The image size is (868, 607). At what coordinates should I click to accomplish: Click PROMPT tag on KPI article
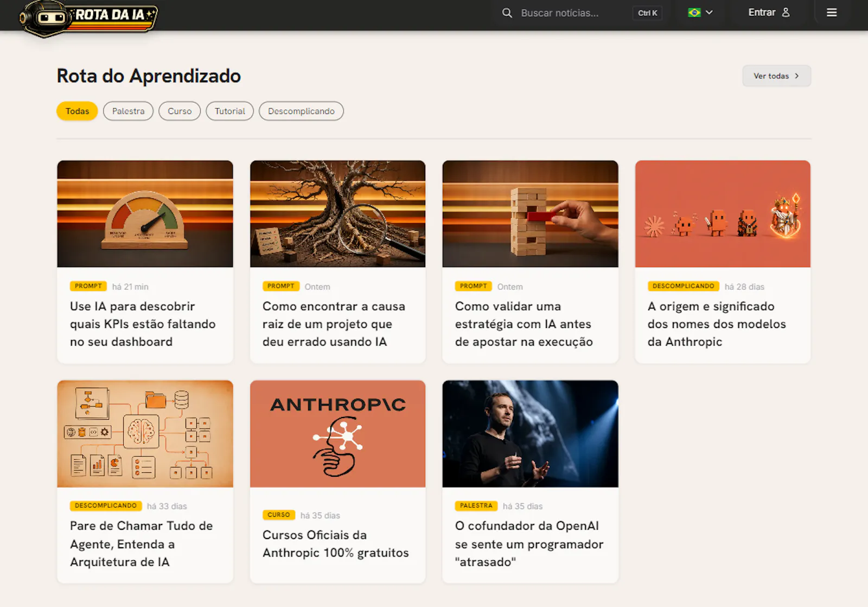(x=88, y=286)
